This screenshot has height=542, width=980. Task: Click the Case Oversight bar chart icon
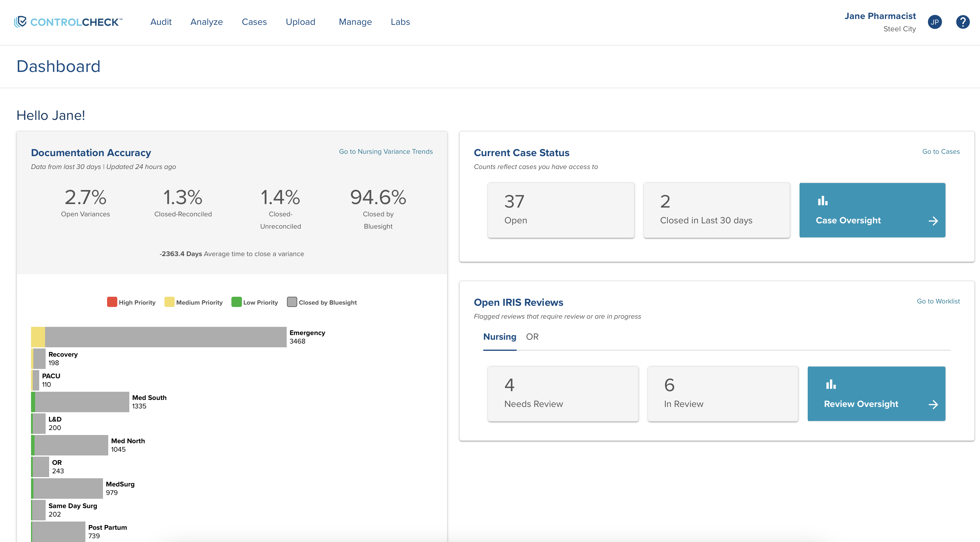[823, 201]
